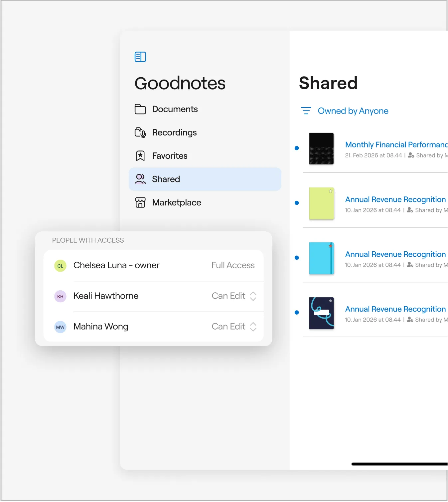
Task: Click the favorite star on yellow notebook cover
Action: click(x=330, y=191)
